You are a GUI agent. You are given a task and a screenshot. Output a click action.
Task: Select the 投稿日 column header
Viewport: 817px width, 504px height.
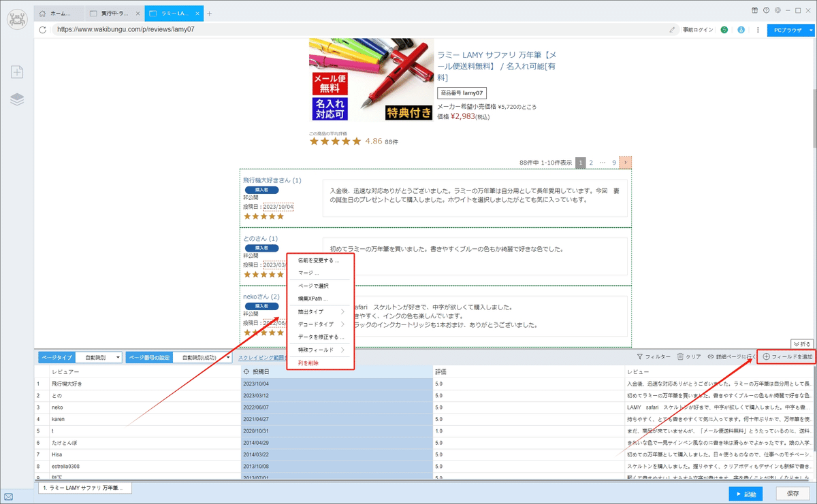click(337, 372)
